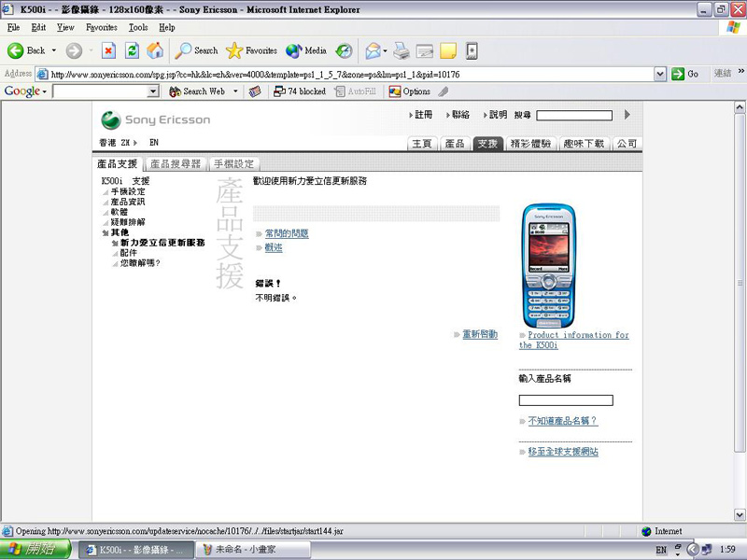Click the Print icon in toolbar
The image size is (747, 560).
[402, 50]
